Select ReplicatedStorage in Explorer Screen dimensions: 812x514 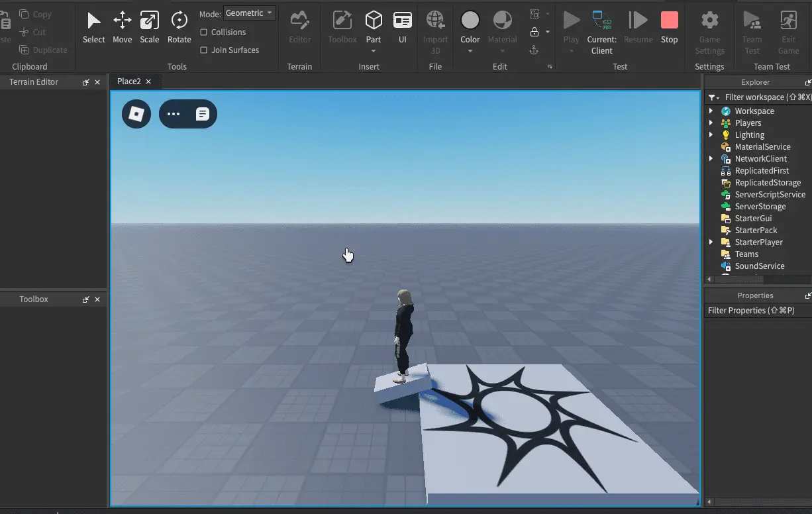(768, 183)
